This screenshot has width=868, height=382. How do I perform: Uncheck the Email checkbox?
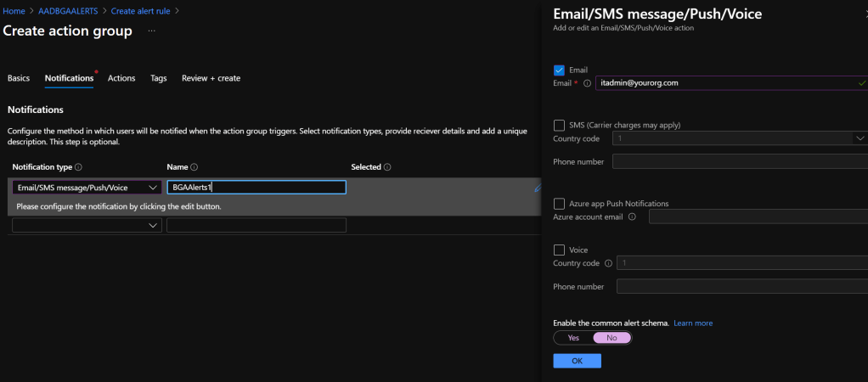[x=559, y=70]
